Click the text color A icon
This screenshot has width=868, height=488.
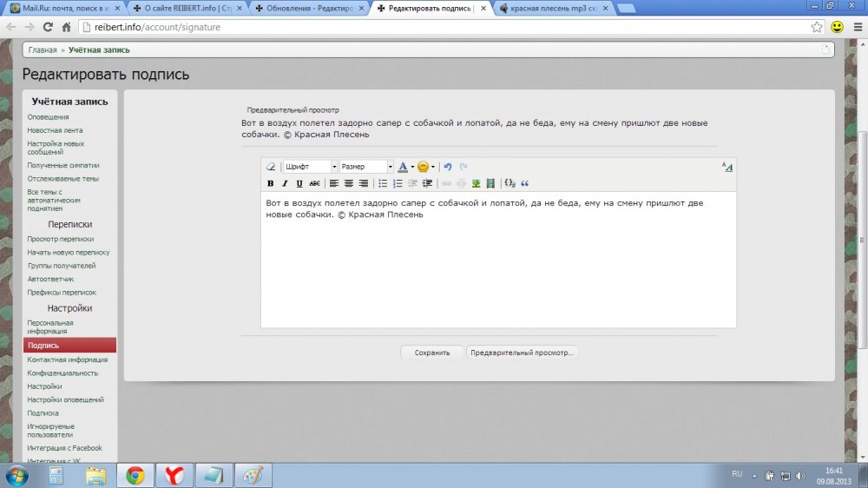[403, 167]
